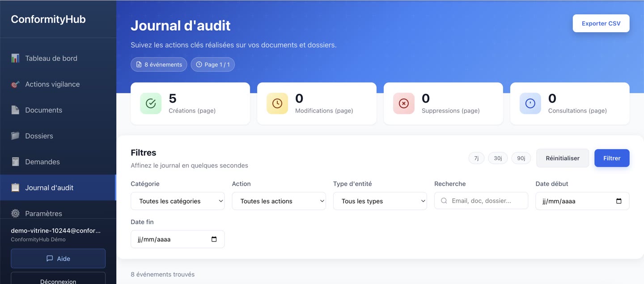Click the Journal d'audit page heading
644x284 pixels.
pyautogui.click(x=181, y=25)
